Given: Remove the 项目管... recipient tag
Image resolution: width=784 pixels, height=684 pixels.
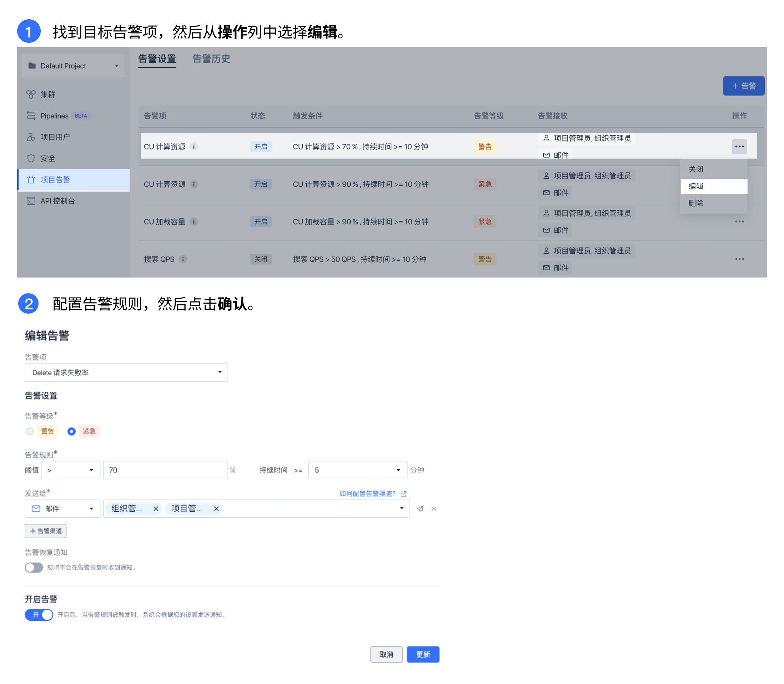Looking at the screenshot, I should point(216,508).
